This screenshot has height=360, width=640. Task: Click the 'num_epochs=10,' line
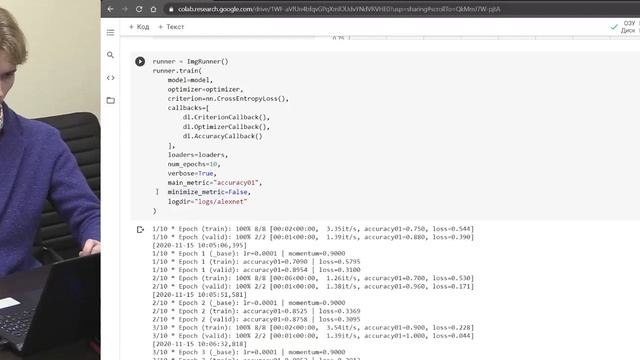click(194, 164)
